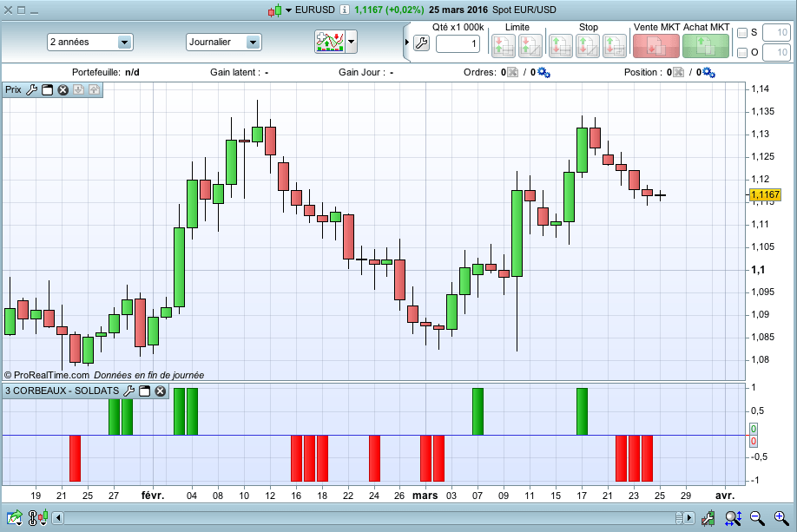Click the ProRealTime.com copyright text

[x=46, y=375]
